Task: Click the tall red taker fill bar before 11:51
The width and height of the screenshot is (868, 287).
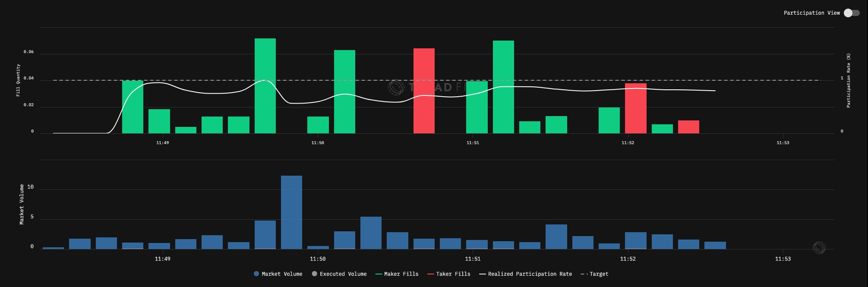Action: (x=424, y=91)
